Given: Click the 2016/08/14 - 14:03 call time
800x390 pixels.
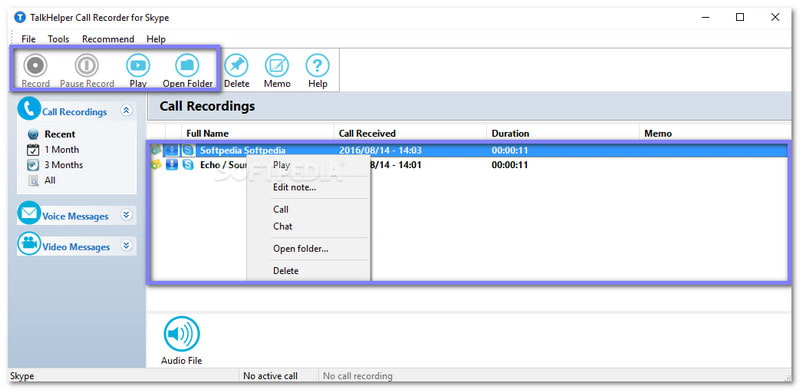Looking at the screenshot, I should tap(380, 150).
